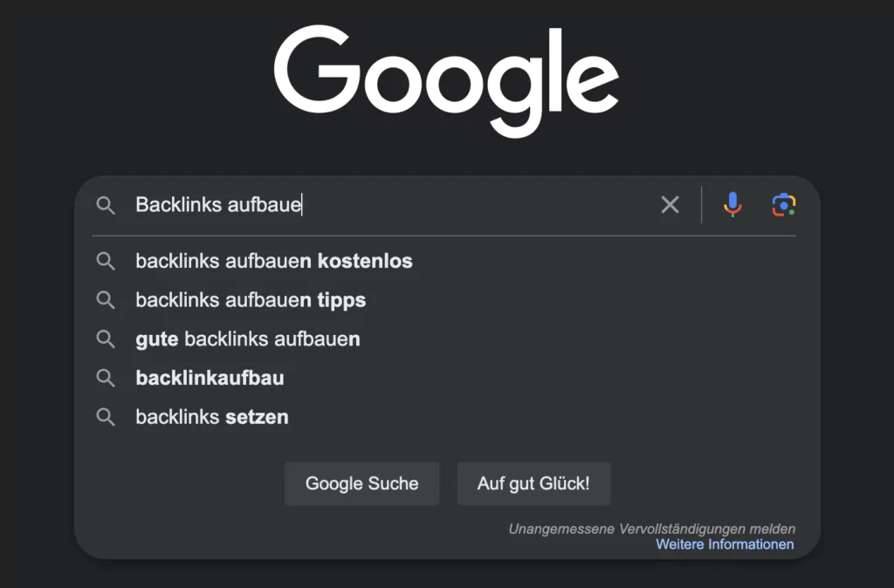
Task: Open the 'Weitere Informationen' link
Action: click(725, 544)
